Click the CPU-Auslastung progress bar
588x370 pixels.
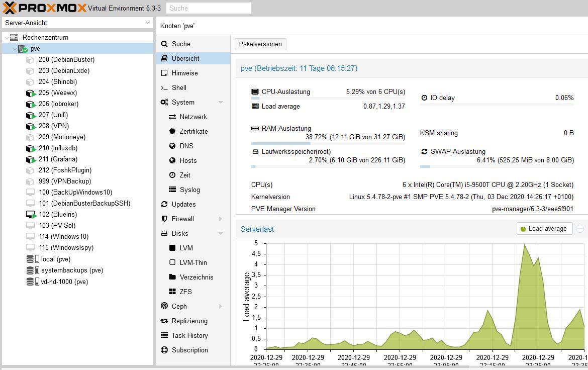pos(328,99)
